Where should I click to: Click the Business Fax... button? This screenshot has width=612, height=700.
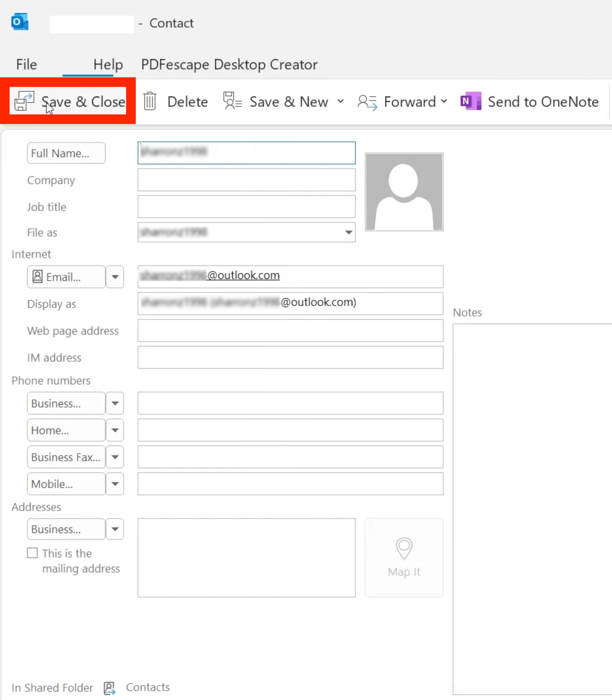(66, 457)
